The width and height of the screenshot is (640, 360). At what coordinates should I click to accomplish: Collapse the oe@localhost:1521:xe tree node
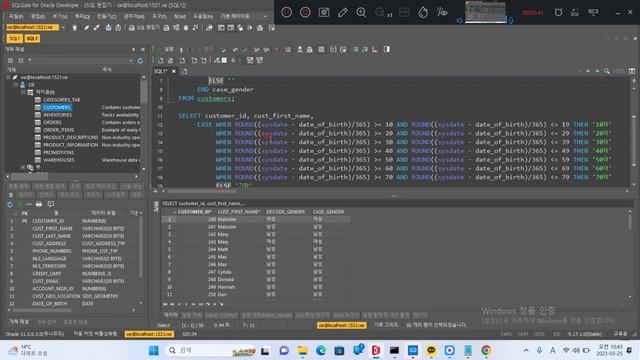[x=8, y=77]
